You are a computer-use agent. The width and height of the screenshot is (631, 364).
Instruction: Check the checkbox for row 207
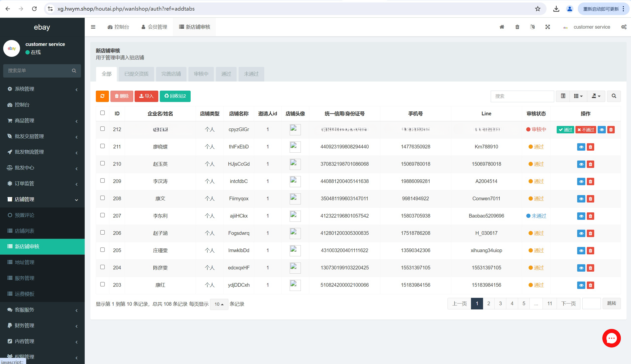pos(102,215)
